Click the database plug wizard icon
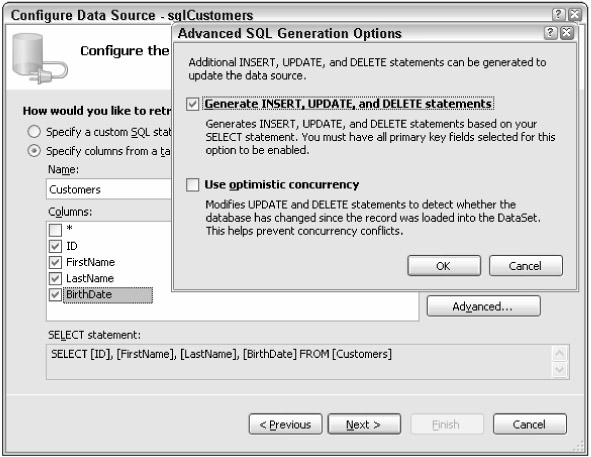The height and width of the screenshot is (457, 591). point(39,58)
